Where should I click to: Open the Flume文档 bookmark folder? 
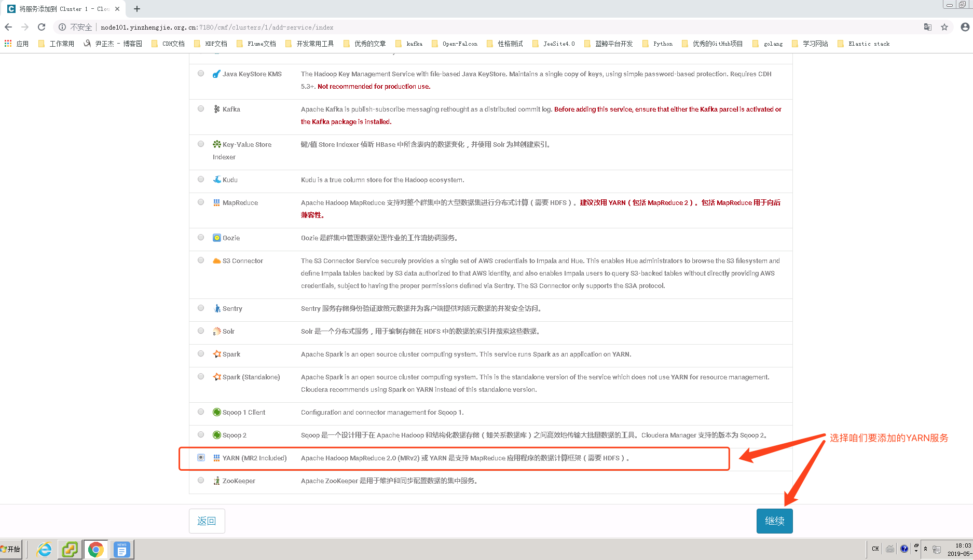click(256, 44)
